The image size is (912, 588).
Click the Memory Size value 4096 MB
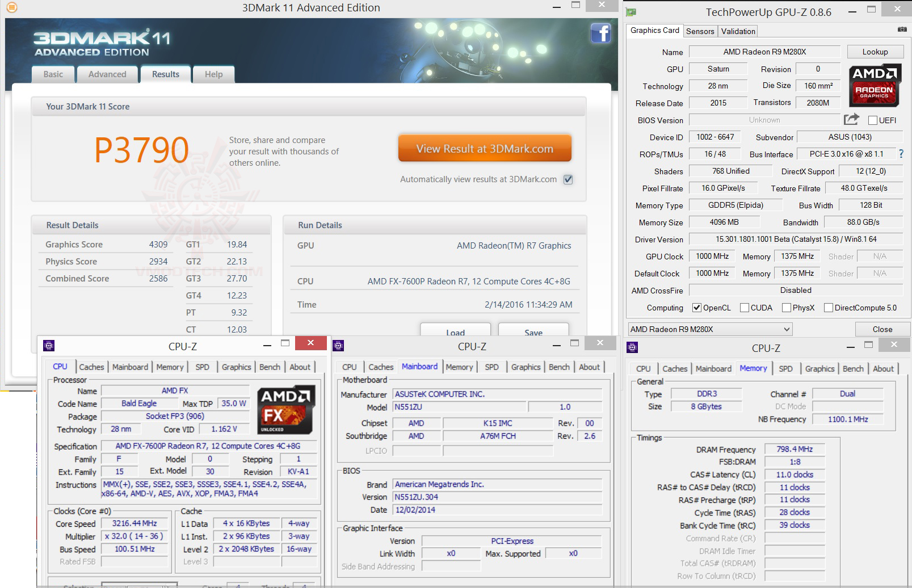[x=724, y=222]
